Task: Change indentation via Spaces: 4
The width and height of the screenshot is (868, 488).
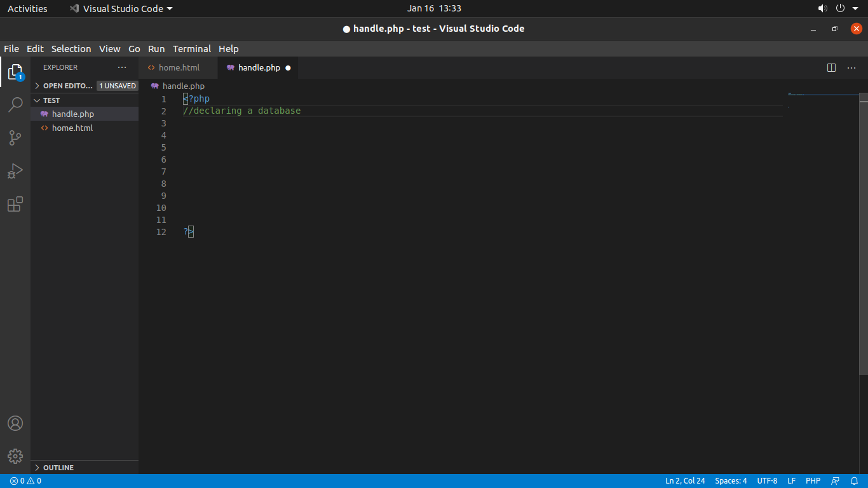Action: (x=731, y=481)
